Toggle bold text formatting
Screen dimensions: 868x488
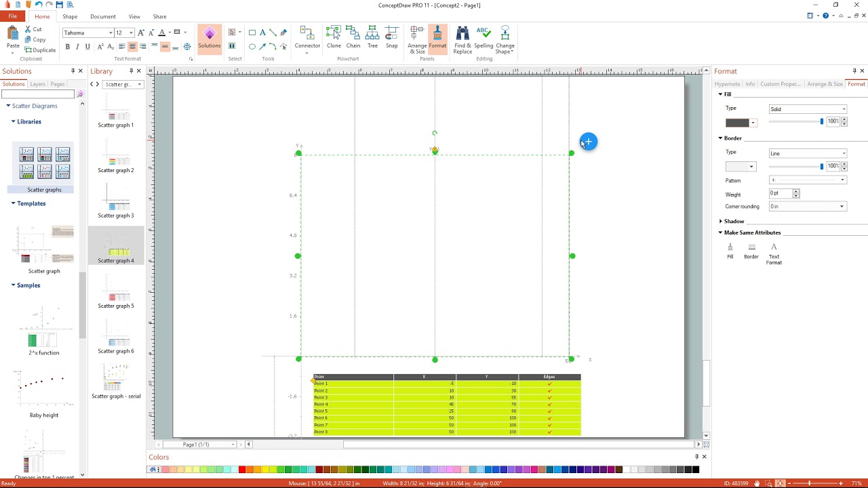67,47
